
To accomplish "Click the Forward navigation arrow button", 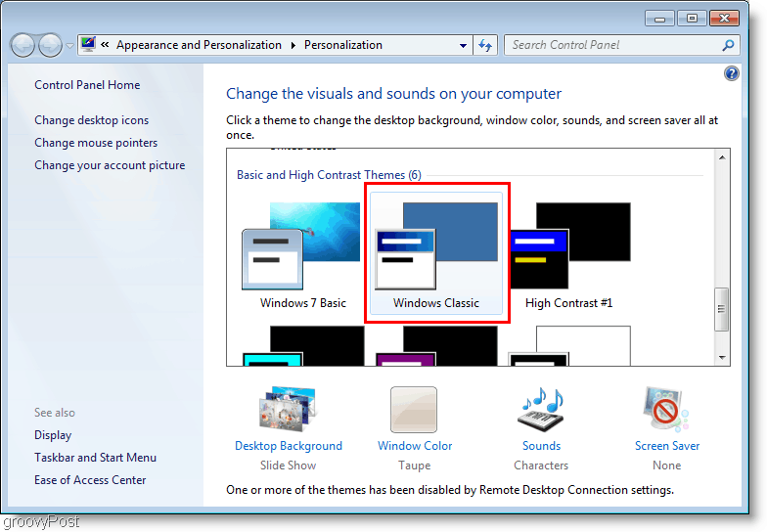I will point(50,45).
